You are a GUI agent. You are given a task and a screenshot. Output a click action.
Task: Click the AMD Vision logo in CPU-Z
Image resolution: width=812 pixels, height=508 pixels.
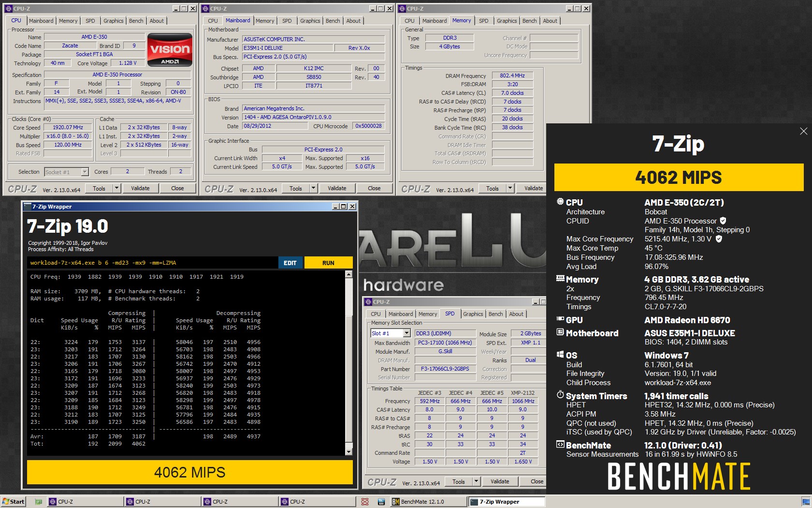click(170, 49)
